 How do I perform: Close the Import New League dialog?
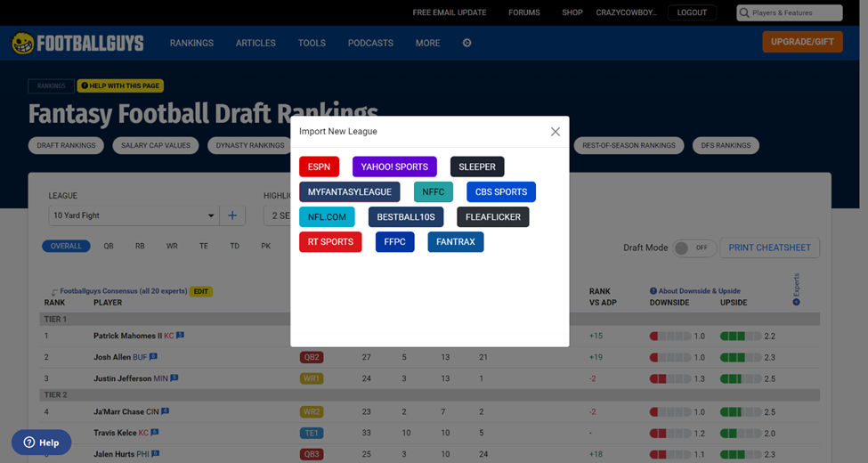(556, 131)
